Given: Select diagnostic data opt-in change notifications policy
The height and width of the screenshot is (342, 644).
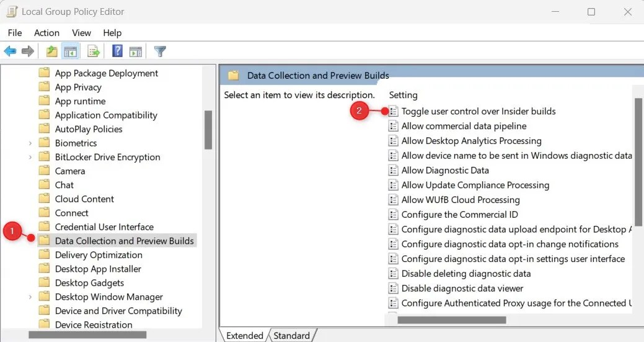Looking at the screenshot, I should [x=509, y=244].
